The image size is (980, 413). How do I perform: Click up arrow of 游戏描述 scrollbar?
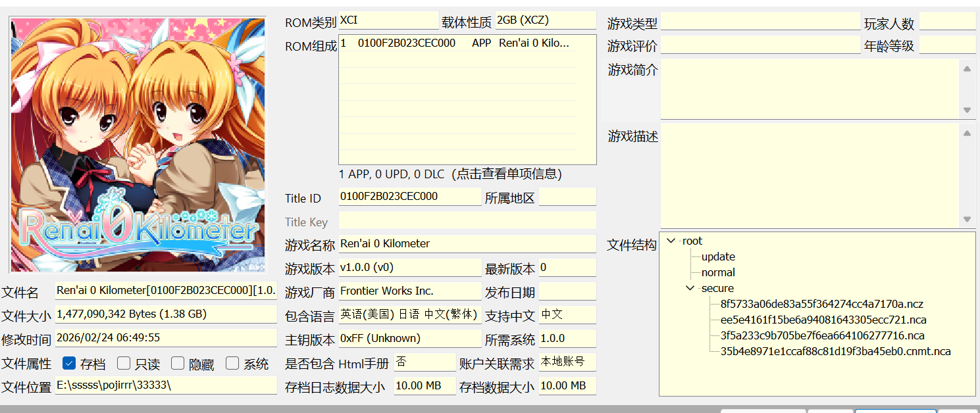pos(967,133)
